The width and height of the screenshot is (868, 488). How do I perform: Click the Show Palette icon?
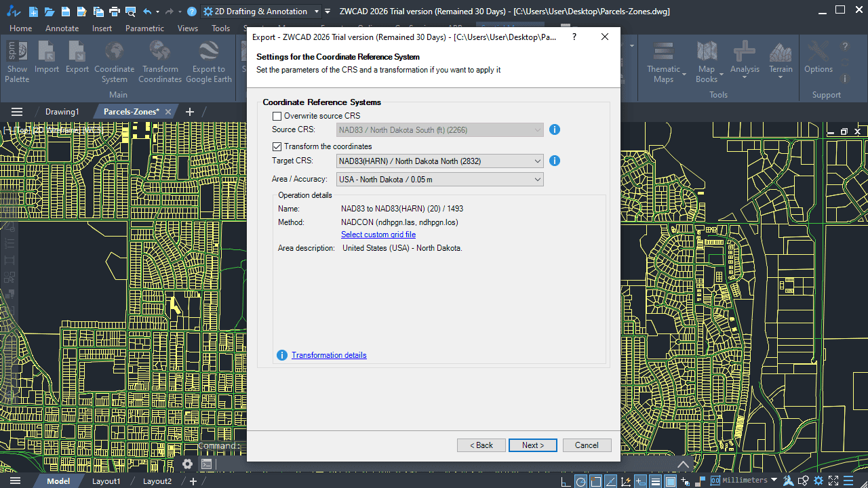pyautogui.click(x=17, y=62)
